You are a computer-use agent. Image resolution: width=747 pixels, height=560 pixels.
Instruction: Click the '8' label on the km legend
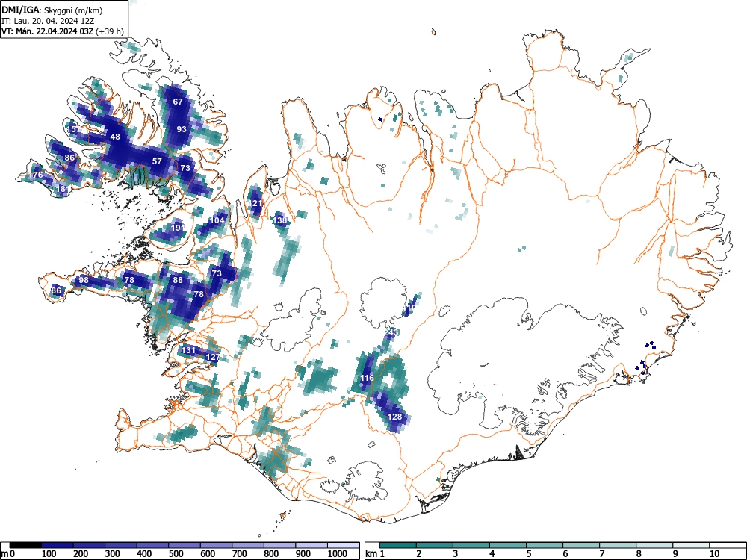(639, 554)
